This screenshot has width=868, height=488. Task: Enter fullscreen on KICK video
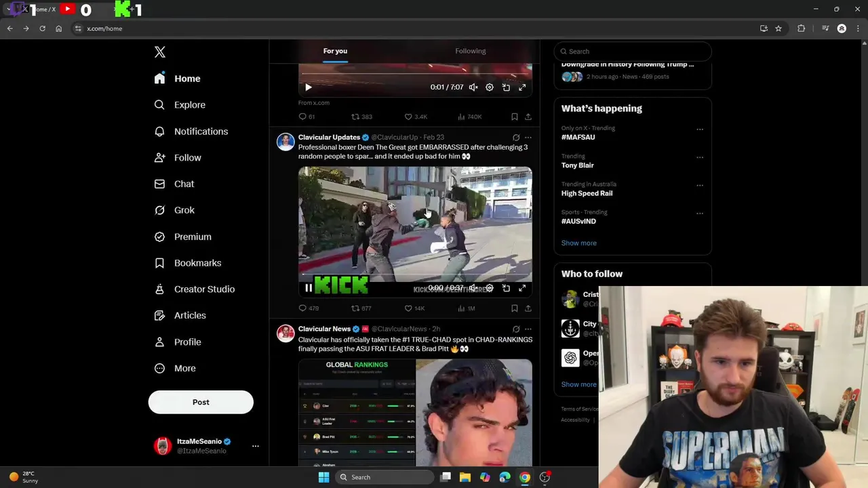[x=522, y=288]
